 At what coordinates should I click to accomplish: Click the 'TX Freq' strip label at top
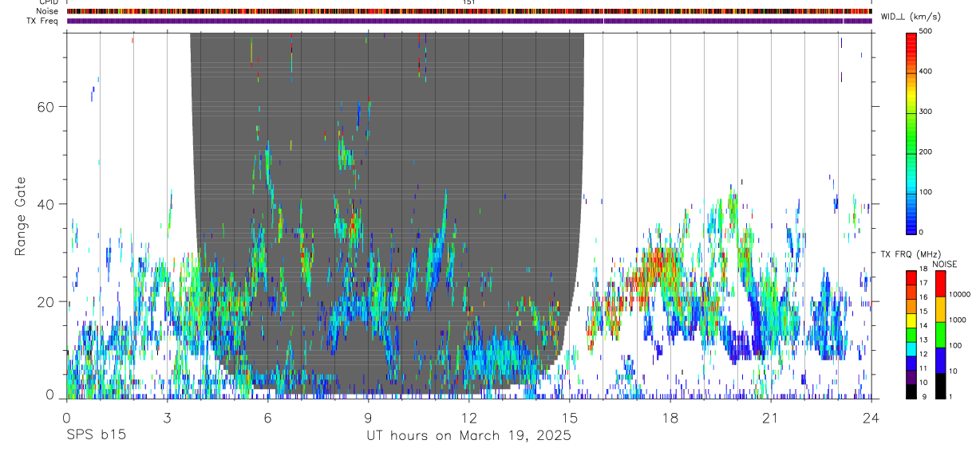(43, 21)
